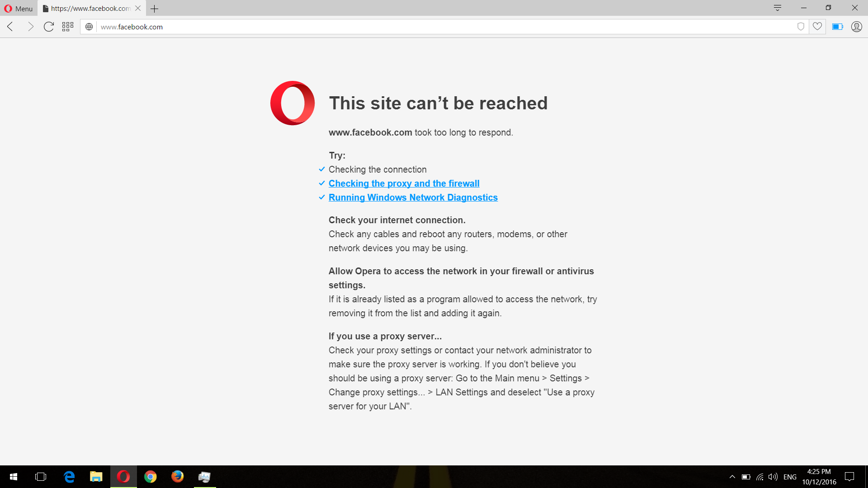Open the tab menu icon in title bar
Screen dimensions: 868x488
[778, 8]
